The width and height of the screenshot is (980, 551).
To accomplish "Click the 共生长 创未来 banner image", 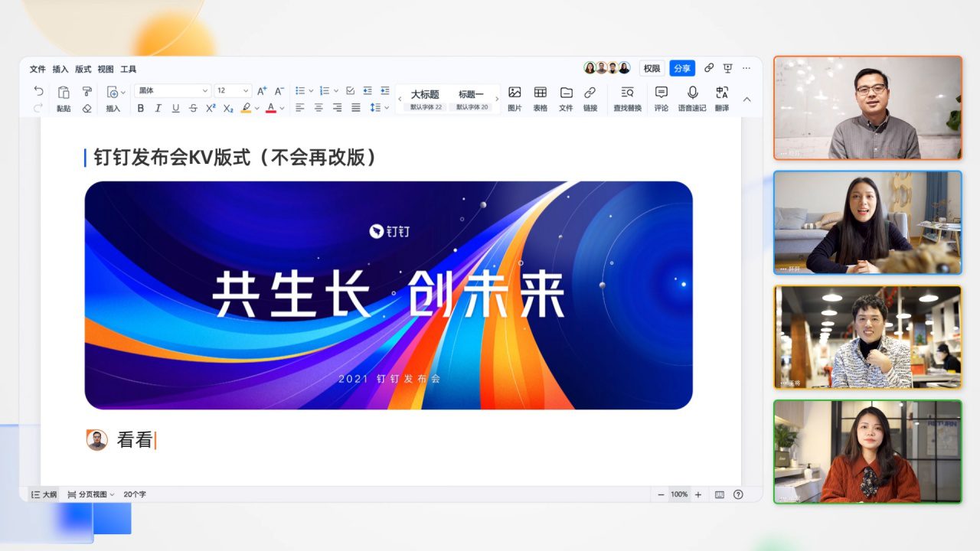I will click(388, 295).
